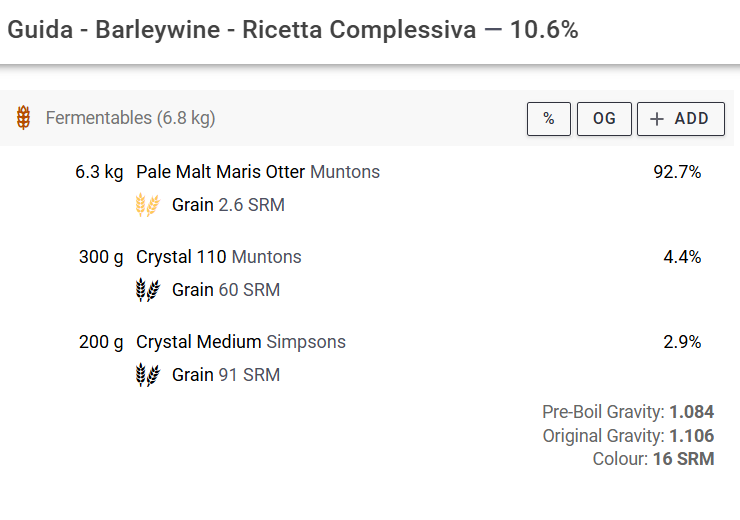
Task: Click the dark grain icon for Crystal 110
Action: (147, 290)
